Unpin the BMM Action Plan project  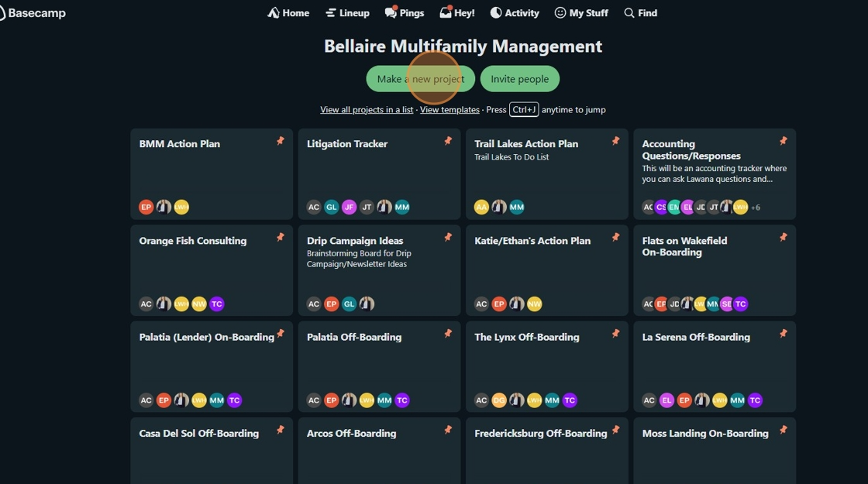click(x=281, y=141)
